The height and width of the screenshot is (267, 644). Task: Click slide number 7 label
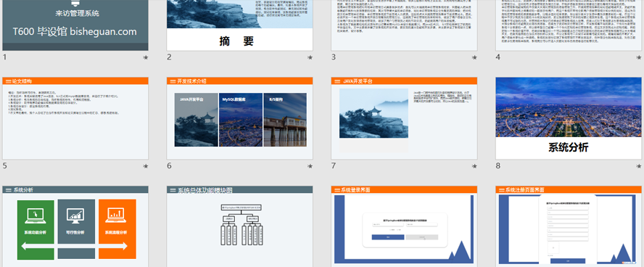[334, 166]
